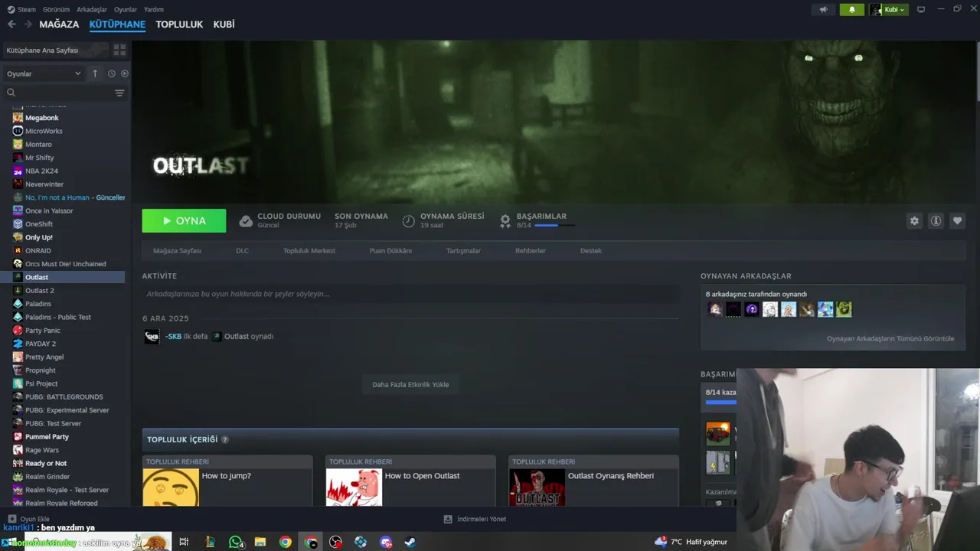The width and height of the screenshot is (980, 551).
Task: Open the Oyunlar filter dropdown
Action: tap(44, 73)
